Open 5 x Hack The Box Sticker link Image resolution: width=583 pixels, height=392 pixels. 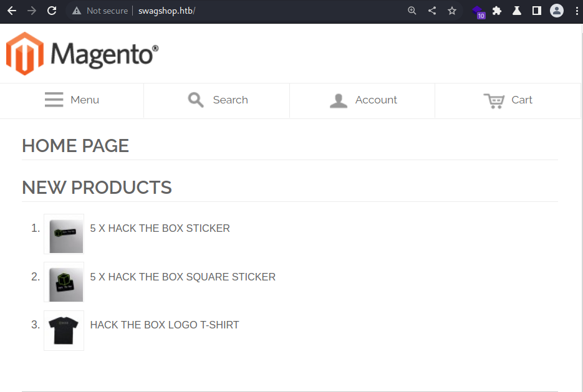[x=160, y=228]
